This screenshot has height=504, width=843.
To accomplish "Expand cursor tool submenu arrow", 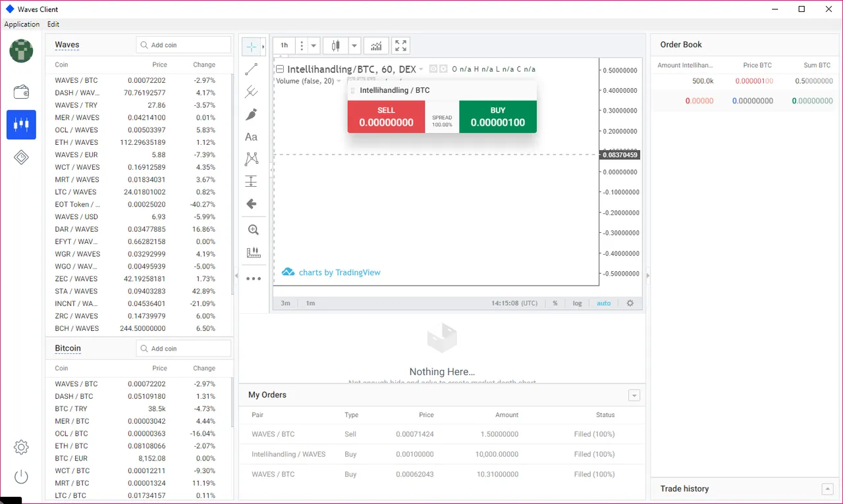I will pos(263,47).
